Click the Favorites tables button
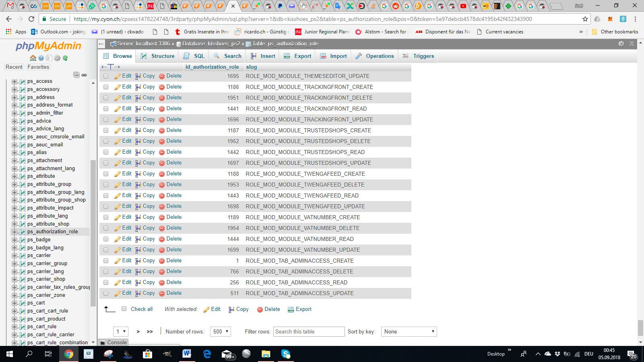 tap(38, 67)
